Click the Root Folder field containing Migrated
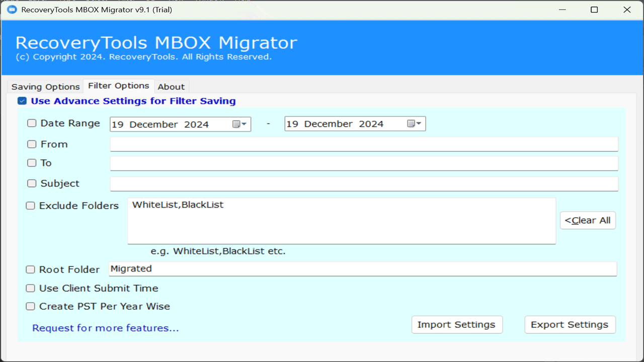This screenshot has width=644, height=362. click(x=363, y=269)
